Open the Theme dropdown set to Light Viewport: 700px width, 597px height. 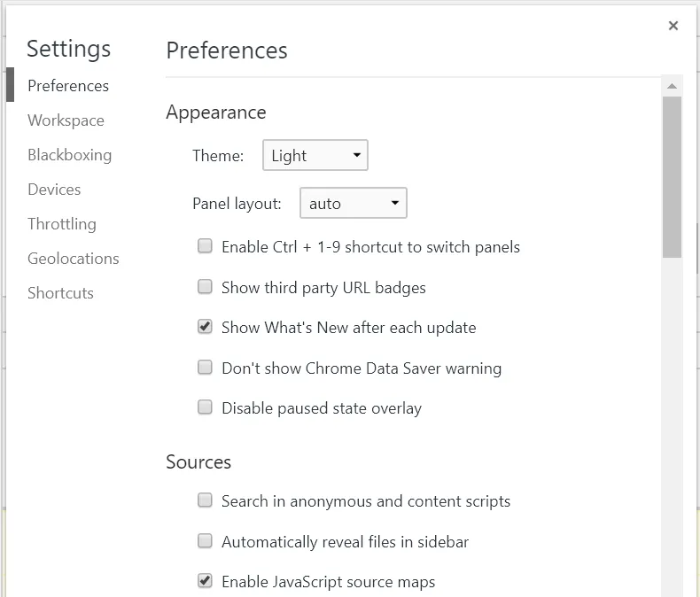pos(315,156)
